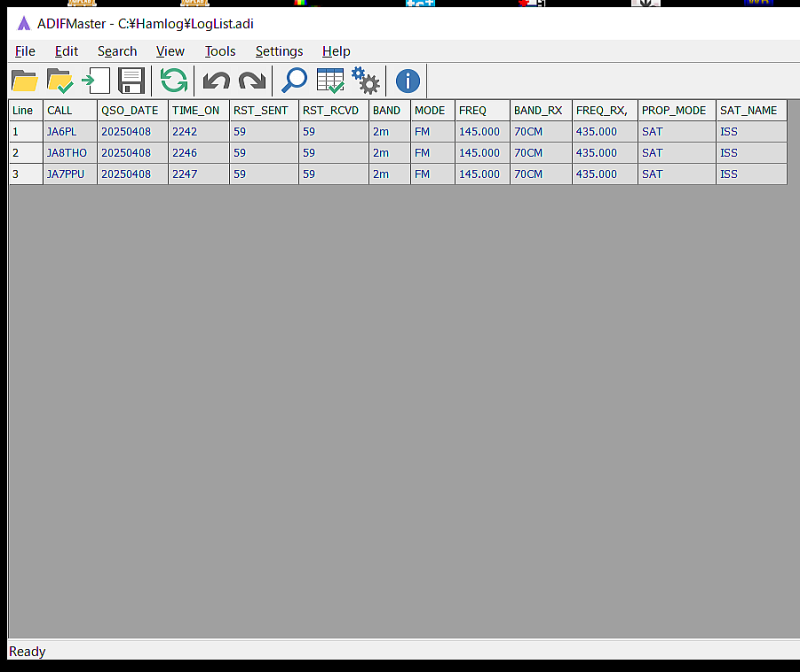The image size is (800, 672).
Task: Click the Import page with arrow icon
Action: click(x=95, y=81)
